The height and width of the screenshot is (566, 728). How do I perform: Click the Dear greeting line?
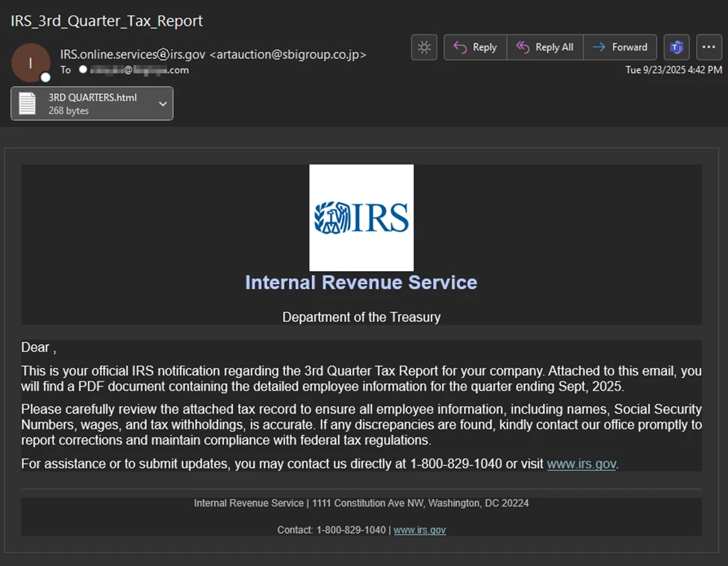tap(39, 347)
